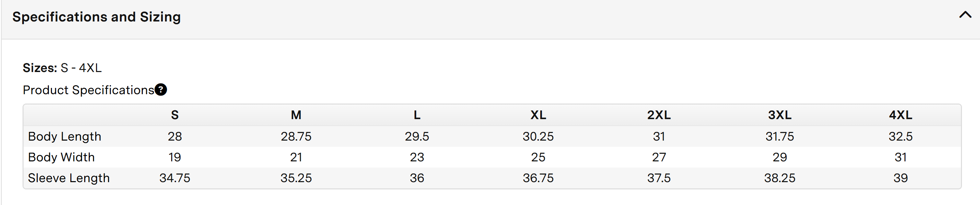
Task: Click the S size column header
Action: pos(175,115)
